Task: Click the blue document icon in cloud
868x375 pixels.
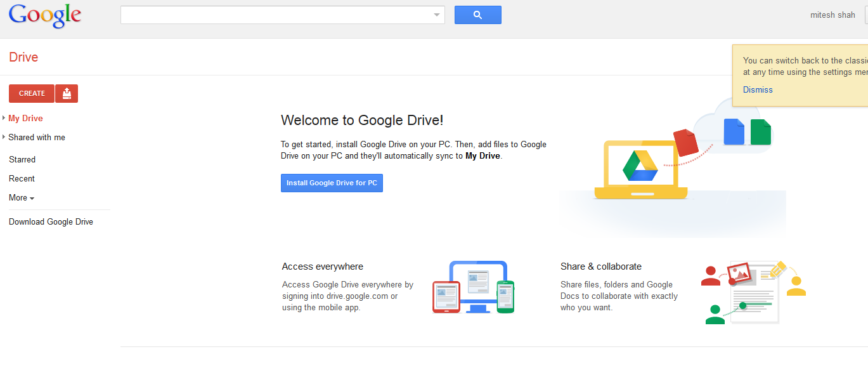Action: (x=734, y=131)
